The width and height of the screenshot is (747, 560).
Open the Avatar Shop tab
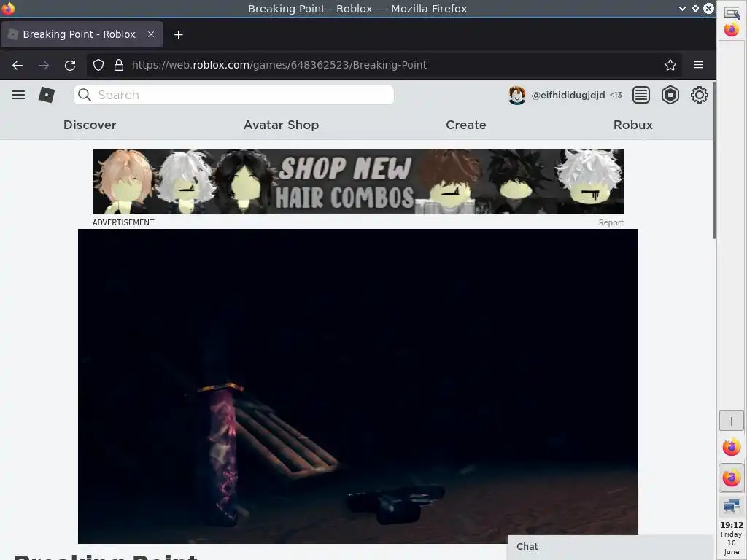pyautogui.click(x=281, y=125)
